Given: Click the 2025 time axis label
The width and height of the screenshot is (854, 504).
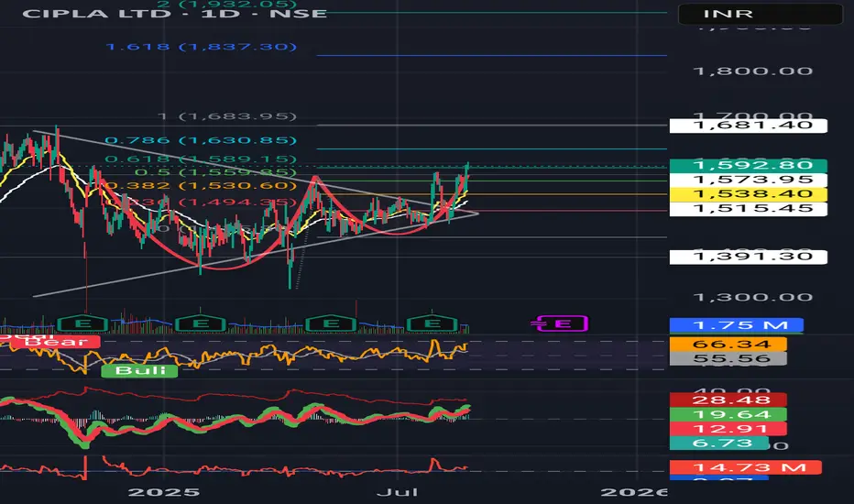Looking at the screenshot, I should click(163, 493).
